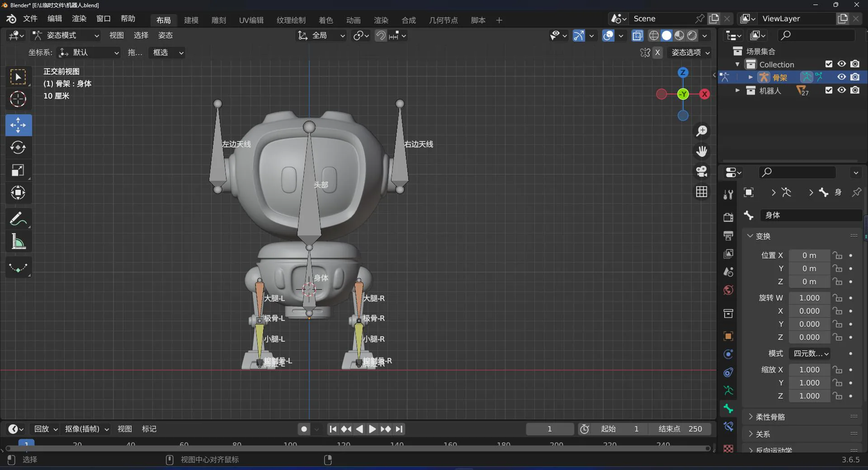Open 框选 drag mode dropdown
Image resolution: width=868 pixels, height=470 pixels.
click(x=166, y=52)
